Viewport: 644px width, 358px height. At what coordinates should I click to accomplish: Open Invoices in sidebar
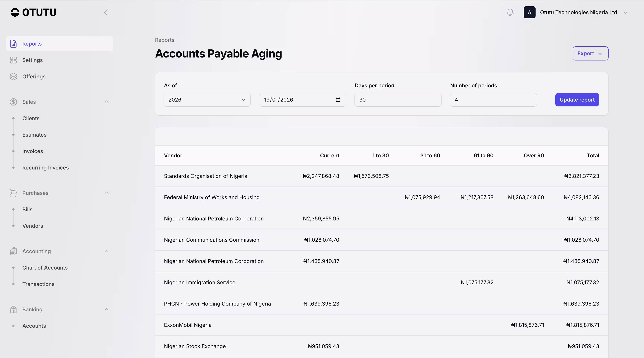coord(32,151)
